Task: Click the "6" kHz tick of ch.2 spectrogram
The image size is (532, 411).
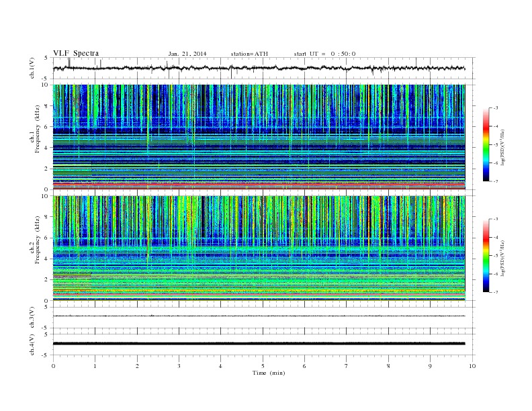Action: click(46, 238)
